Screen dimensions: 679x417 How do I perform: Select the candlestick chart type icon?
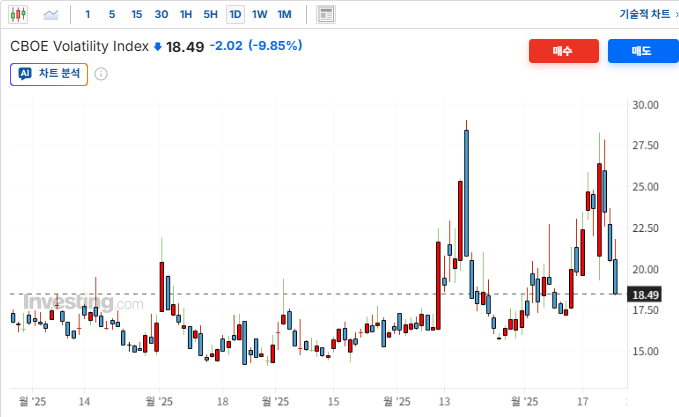[x=18, y=14]
